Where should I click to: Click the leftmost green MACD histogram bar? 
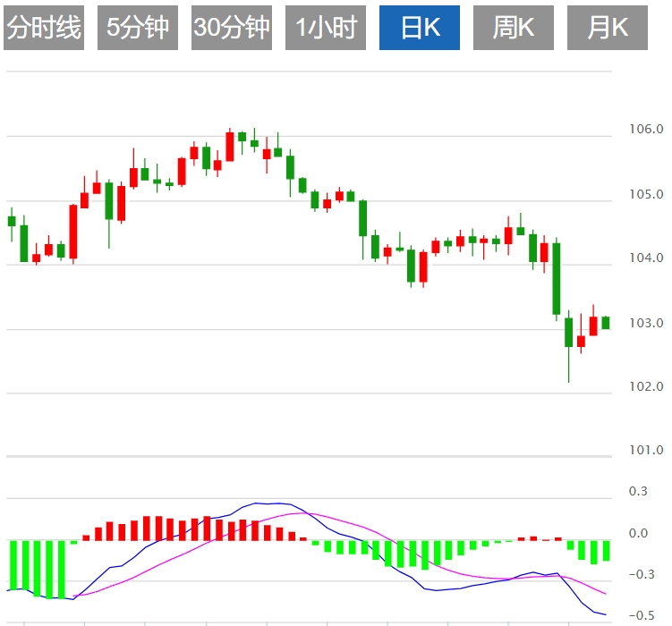tap(13, 565)
